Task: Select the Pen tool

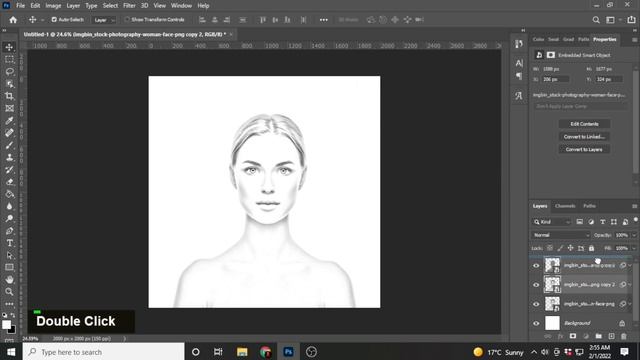Action: [x=9, y=231]
